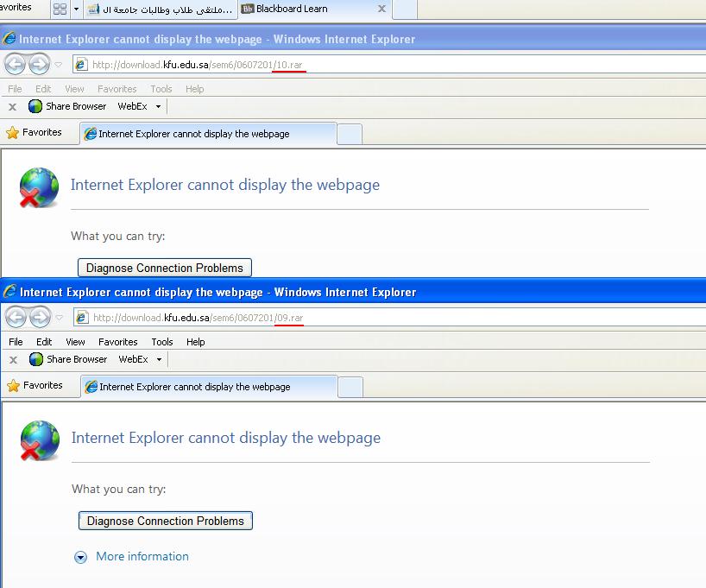The height and width of the screenshot is (588, 706).
Task: Open Favorites menu in lower window
Action: (x=118, y=342)
